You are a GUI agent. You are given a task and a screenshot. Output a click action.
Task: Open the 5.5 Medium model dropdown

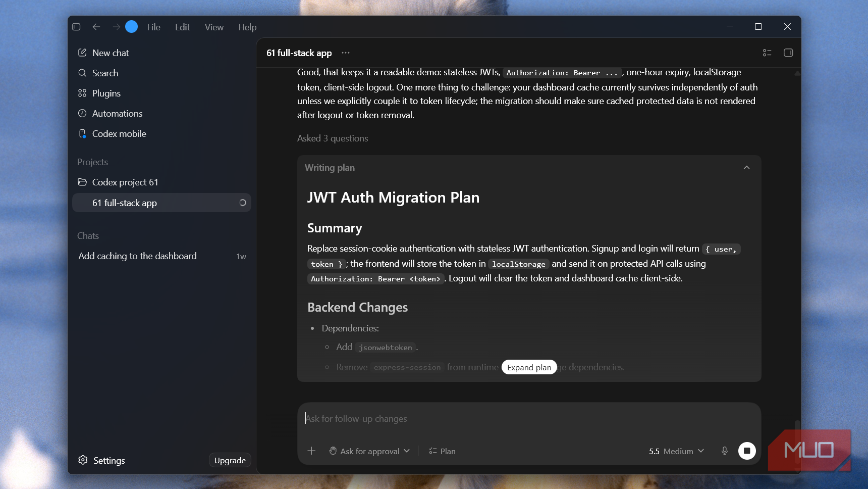pos(676,451)
